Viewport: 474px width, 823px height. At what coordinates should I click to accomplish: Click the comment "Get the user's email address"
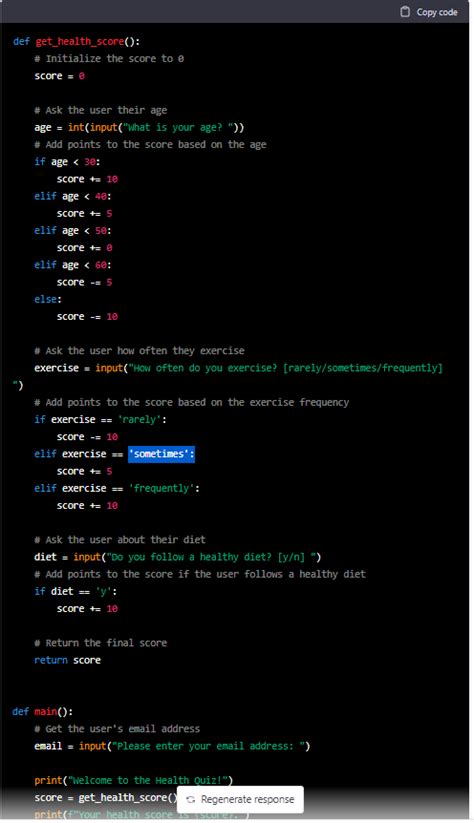(x=118, y=729)
